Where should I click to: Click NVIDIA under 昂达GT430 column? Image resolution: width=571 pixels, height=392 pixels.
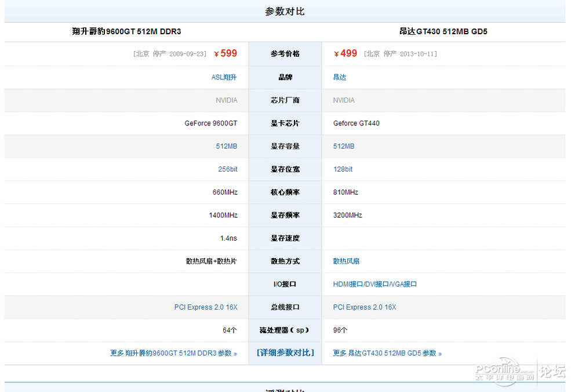344,100
